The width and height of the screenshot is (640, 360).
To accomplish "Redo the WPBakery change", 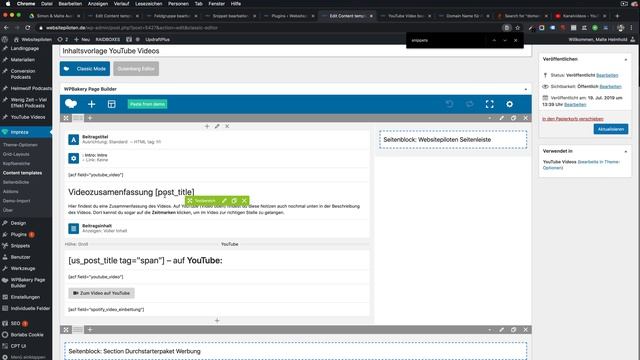I will [x=469, y=104].
